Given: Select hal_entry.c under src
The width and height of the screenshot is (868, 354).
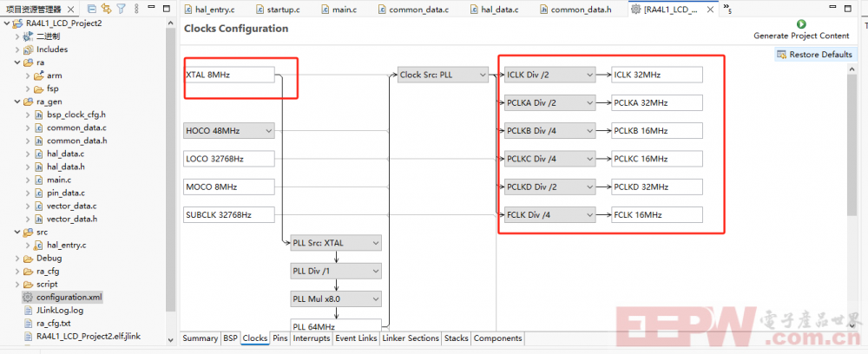Looking at the screenshot, I should click(x=67, y=245).
